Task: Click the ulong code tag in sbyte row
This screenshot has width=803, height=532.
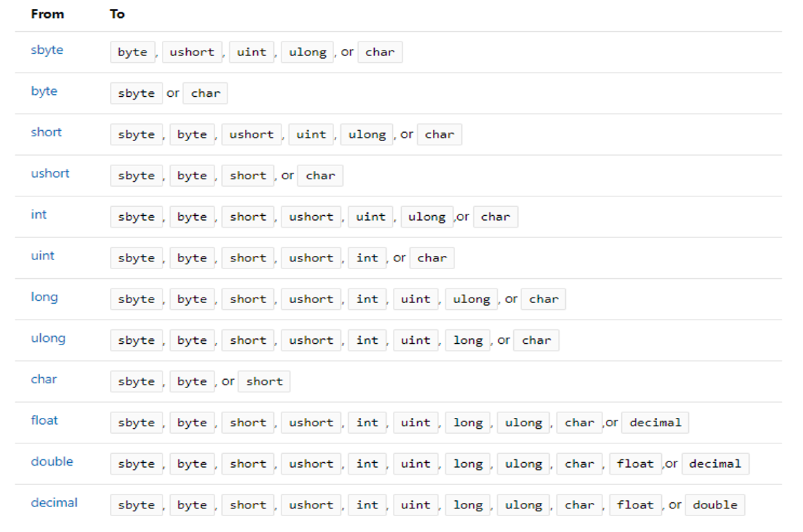Action: 308,53
